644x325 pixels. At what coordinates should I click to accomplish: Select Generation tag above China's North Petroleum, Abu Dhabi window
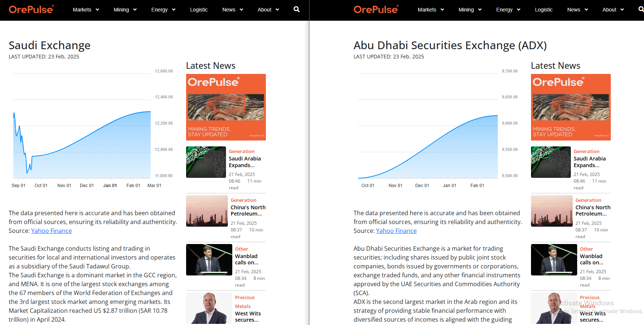tap(588, 200)
